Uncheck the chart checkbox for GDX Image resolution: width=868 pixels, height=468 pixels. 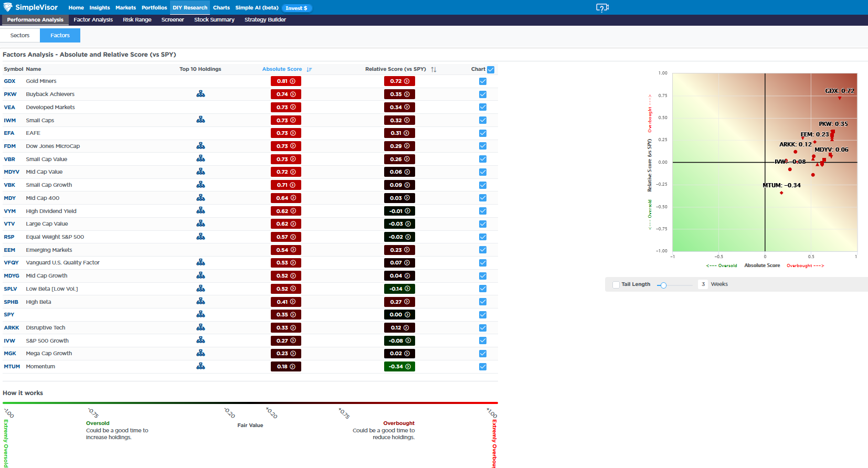pos(483,81)
